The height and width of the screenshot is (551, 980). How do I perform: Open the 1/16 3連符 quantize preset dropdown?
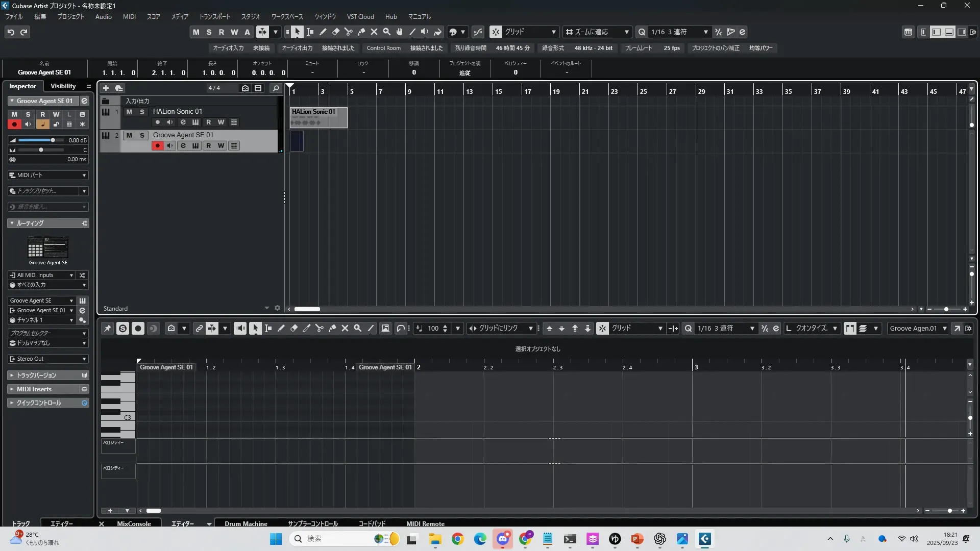click(x=679, y=32)
